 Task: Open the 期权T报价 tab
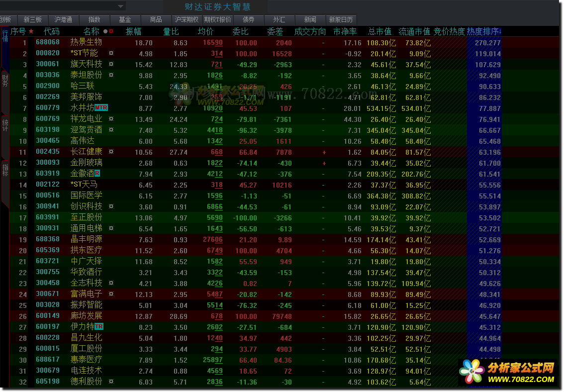coord(218,19)
